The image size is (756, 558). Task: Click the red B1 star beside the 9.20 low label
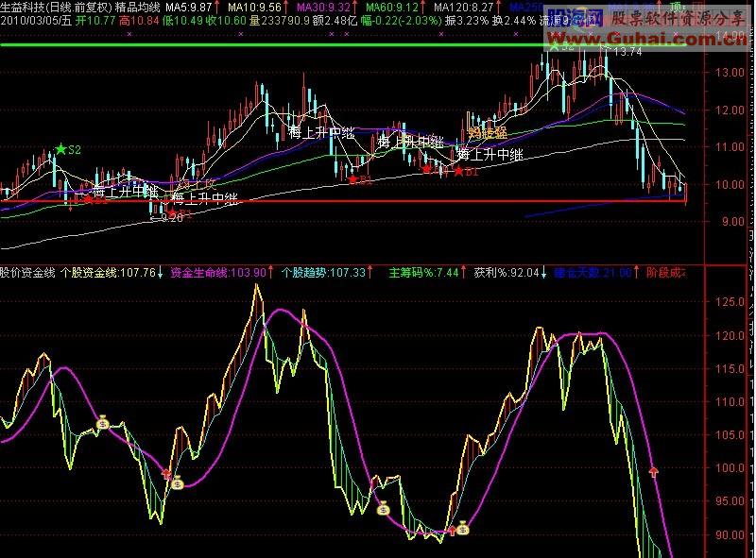pyautogui.click(x=172, y=212)
